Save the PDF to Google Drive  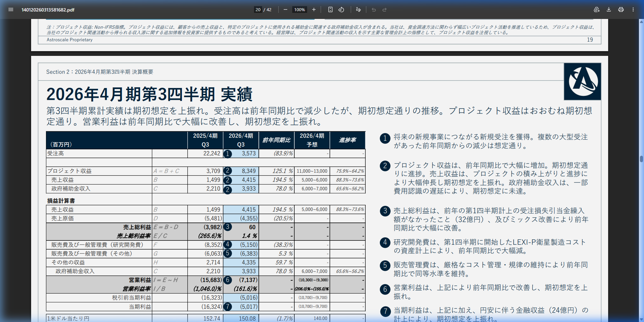point(597,9)
